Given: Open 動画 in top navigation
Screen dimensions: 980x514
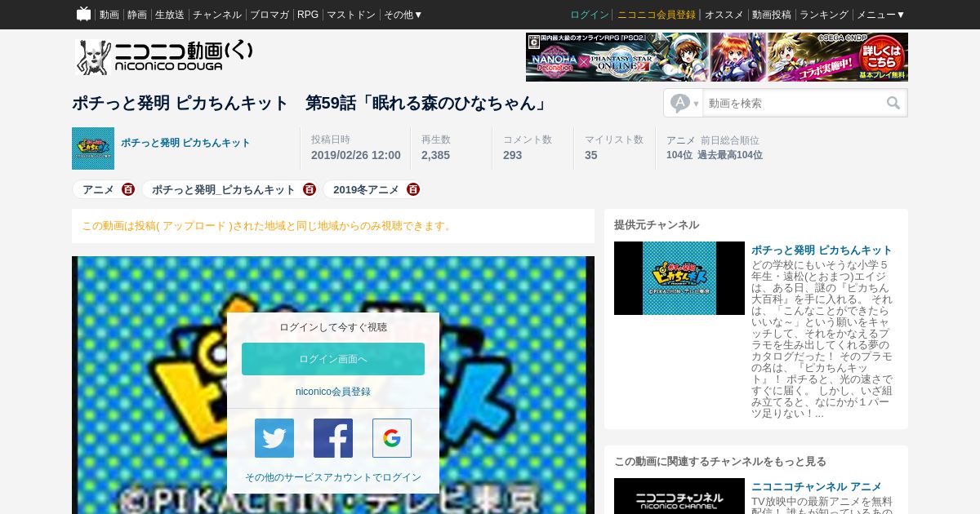Looking at the screenshot, I should pyautogui.click(x=109, y=15).
